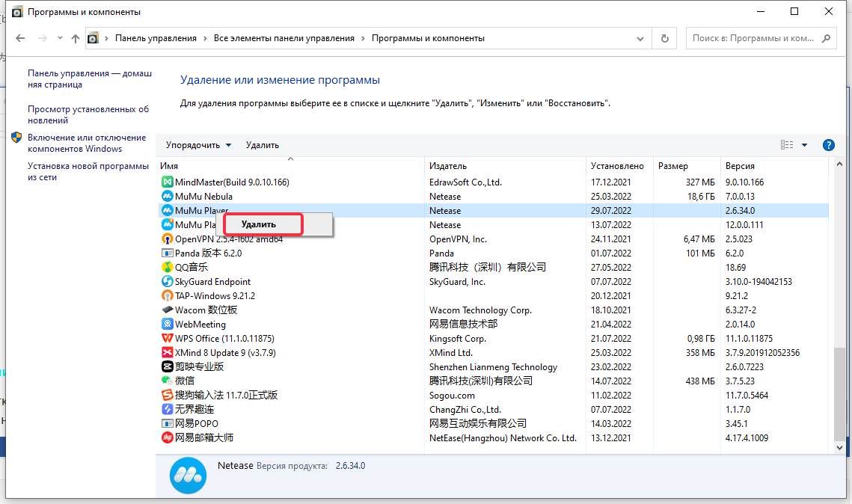This screenshot has height=504, width=852.
Task: Click publisher EdrawSoft Co.,Ltd.
Action: 466,182
